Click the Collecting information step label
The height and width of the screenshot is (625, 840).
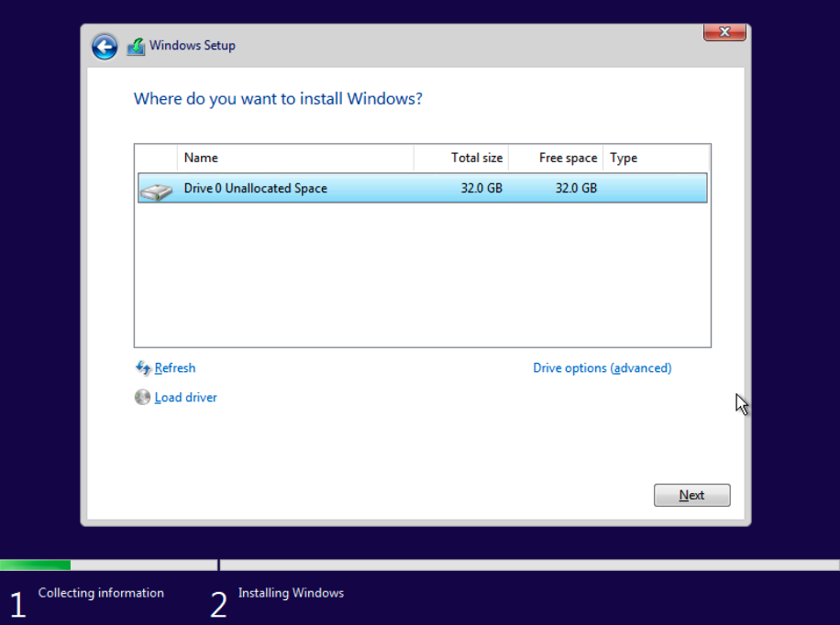[101, 593]
